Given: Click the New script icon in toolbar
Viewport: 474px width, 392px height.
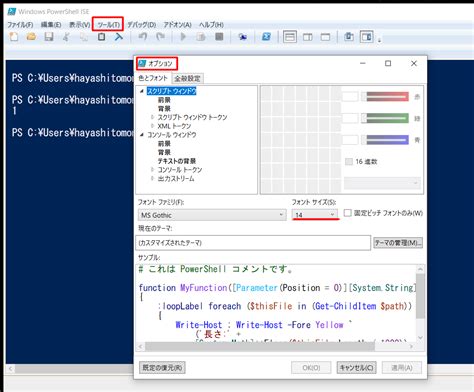Looking at the screenshot, I should click(x=14, y=37).
